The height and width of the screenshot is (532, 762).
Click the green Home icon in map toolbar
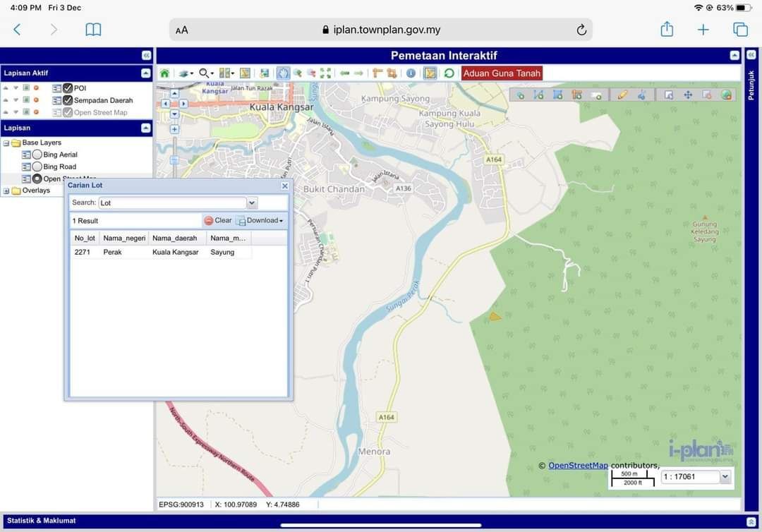pyautogui.click(x=164, y=73)
